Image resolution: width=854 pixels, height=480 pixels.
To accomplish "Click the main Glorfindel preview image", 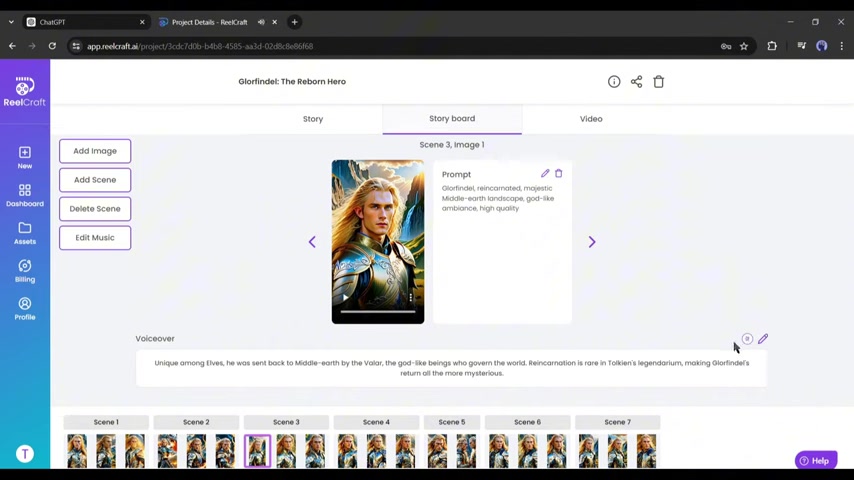I will [x=377, y=241].
